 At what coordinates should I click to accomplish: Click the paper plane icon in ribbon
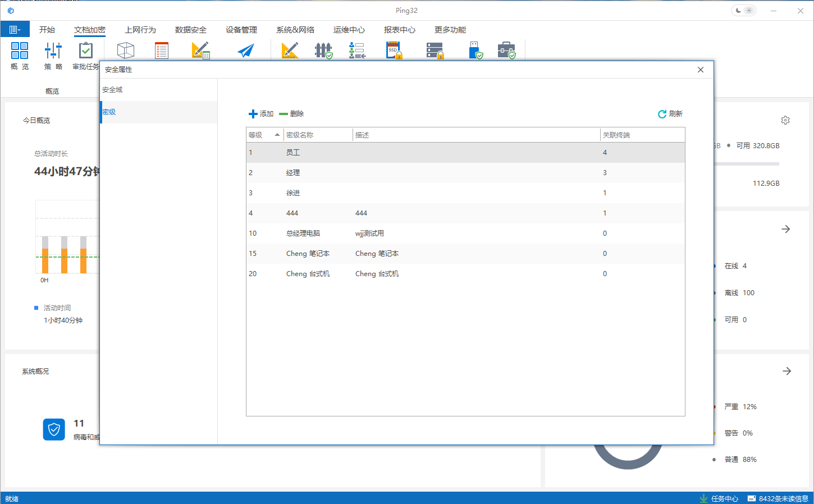coord(245,51)
